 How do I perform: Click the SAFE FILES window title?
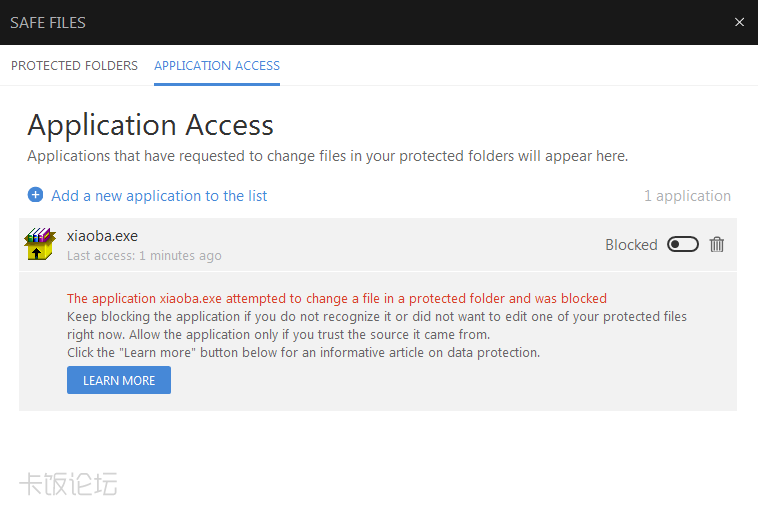tap(48, 22)
